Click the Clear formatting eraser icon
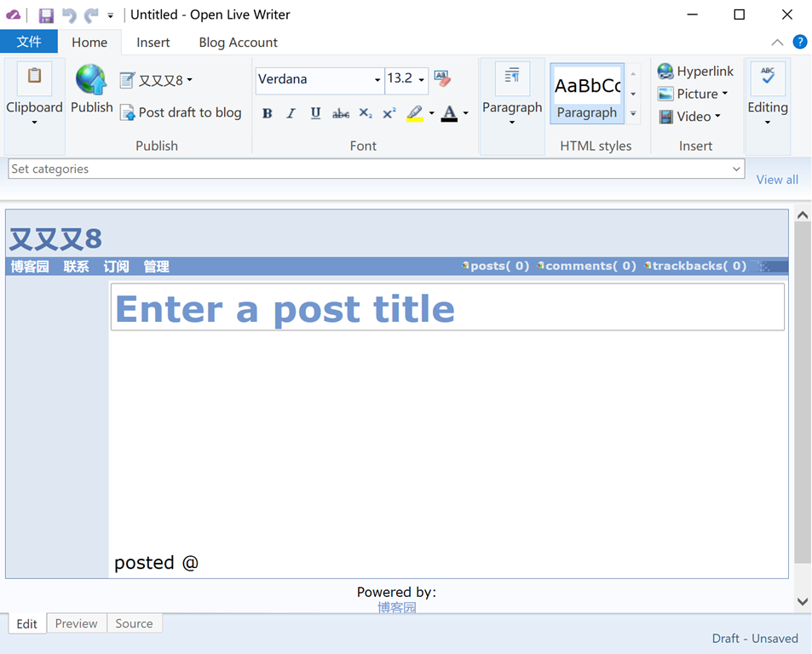Screen dimensions: 812x654 (x=441, y=78)
